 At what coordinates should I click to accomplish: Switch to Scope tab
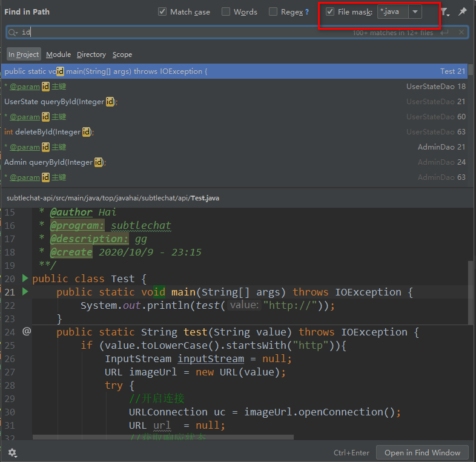(x=122, y=54)
